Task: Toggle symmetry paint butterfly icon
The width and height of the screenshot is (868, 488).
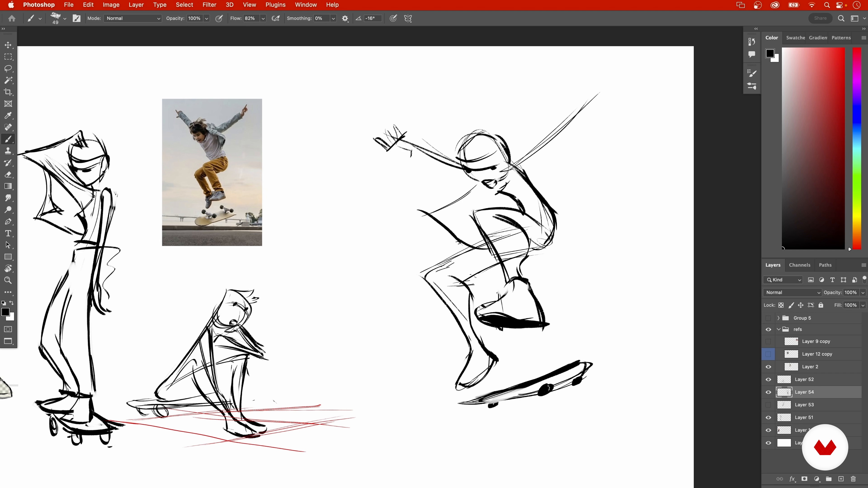Action: pyautogui.click(x=408, y=19)
